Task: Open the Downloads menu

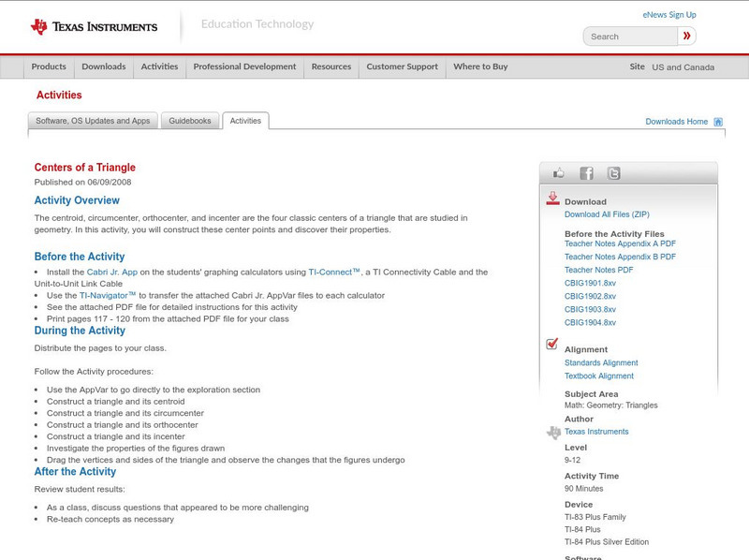Action: tap(104, 66)
